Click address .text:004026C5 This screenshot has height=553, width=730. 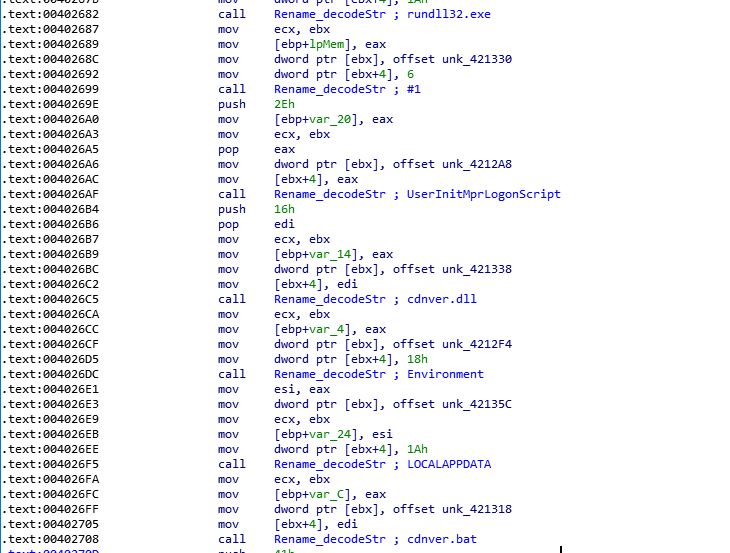[x=50, y=299]
